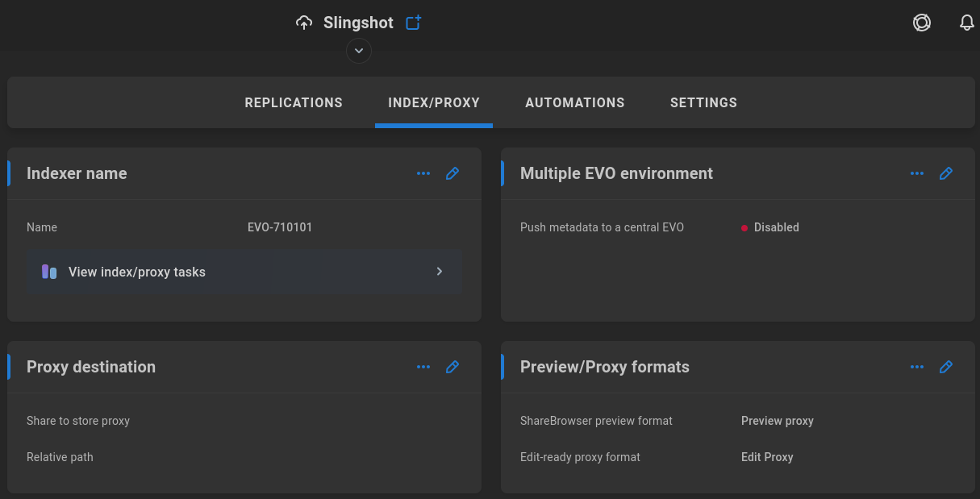
Task: Click the Relative path label
Action: [x=60, y=457]
